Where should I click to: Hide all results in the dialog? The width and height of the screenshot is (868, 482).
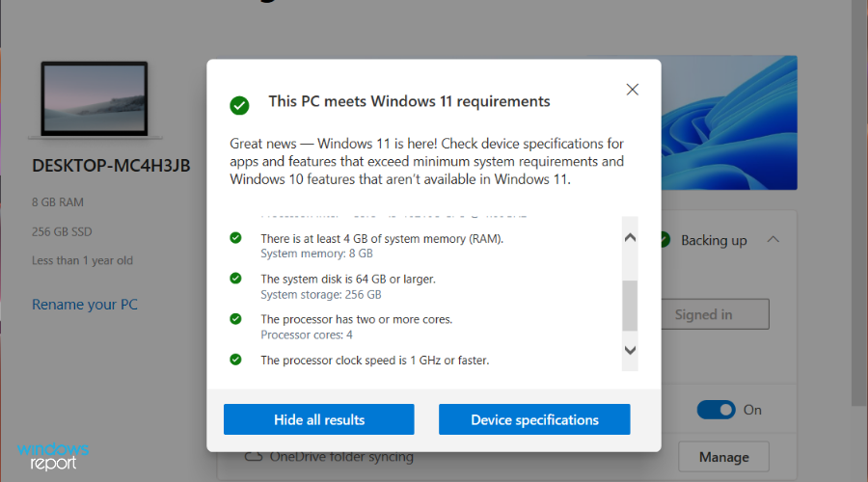pyautogui.click(x=319, y=419)
